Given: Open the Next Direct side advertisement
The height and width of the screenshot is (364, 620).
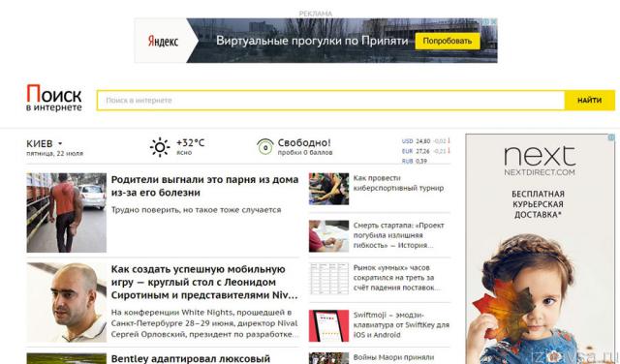Looking at the screenshot, I should 541,249.
